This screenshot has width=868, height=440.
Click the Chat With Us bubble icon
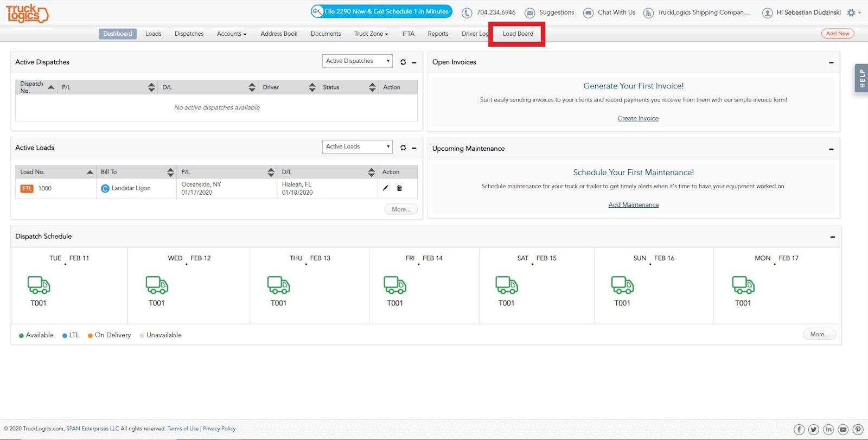pyautogui.click(x=588, y=12)
